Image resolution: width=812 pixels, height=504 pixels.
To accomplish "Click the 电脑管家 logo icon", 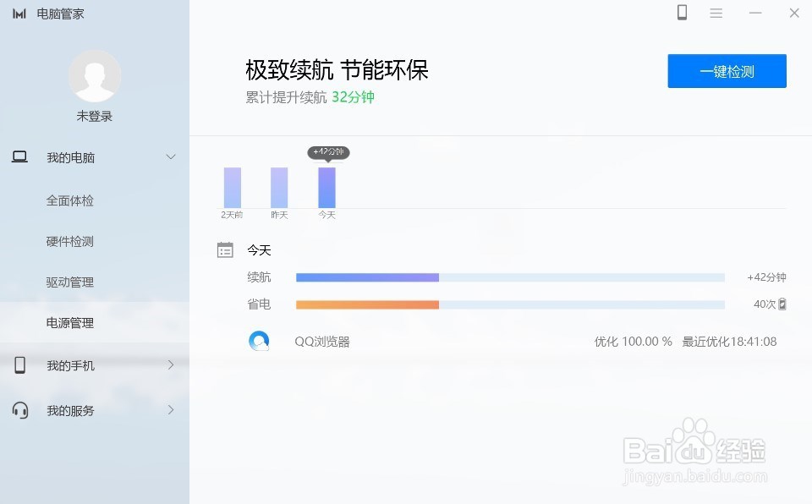I will (19, 13).
